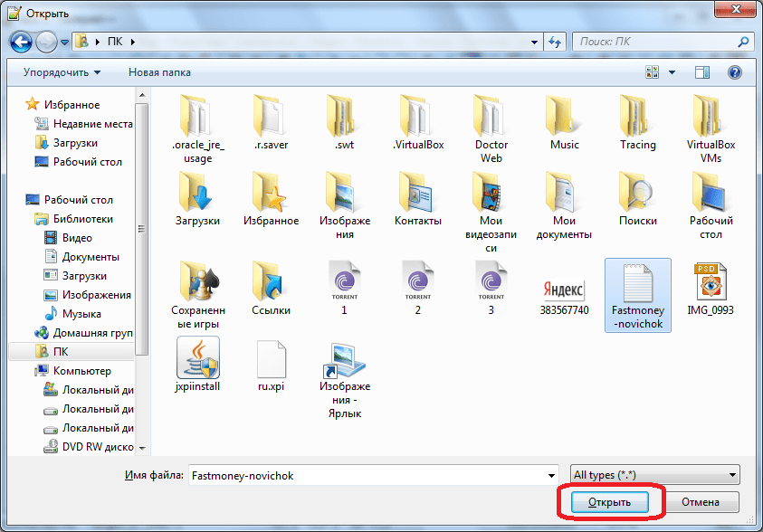Click the Имя файла text field
Screen dimensions: 763x532
(367, 475)
